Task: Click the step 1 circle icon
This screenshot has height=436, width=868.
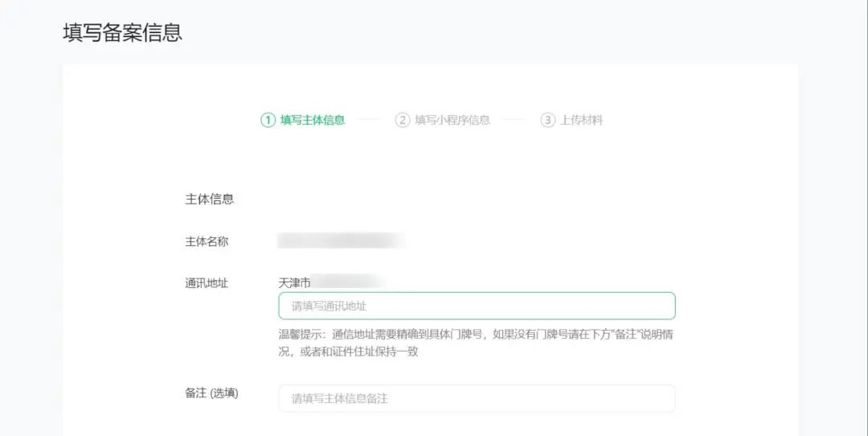Action: [x=268, y=120]
